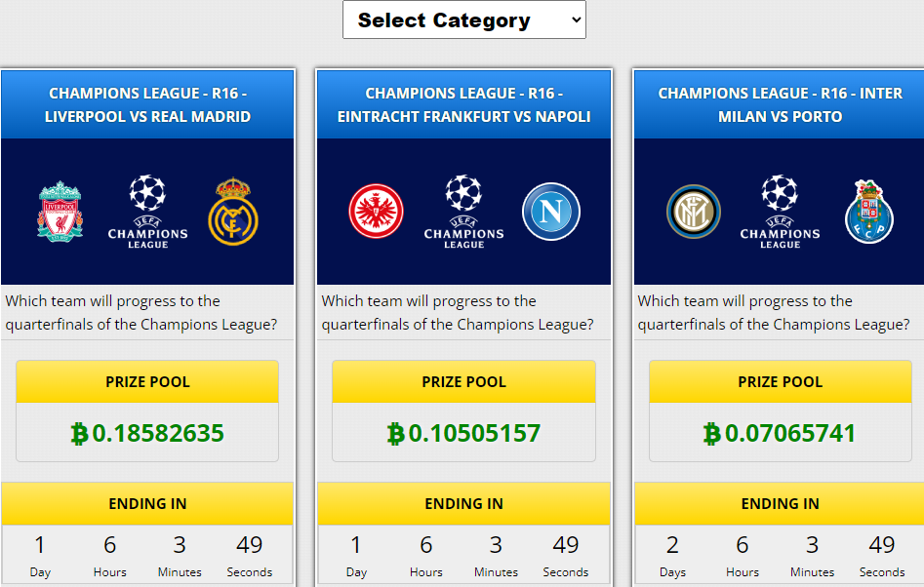Click Ending In header of Frankfurt card
Image resolution: width=924 pixels, height=587 pixels.
463,503
